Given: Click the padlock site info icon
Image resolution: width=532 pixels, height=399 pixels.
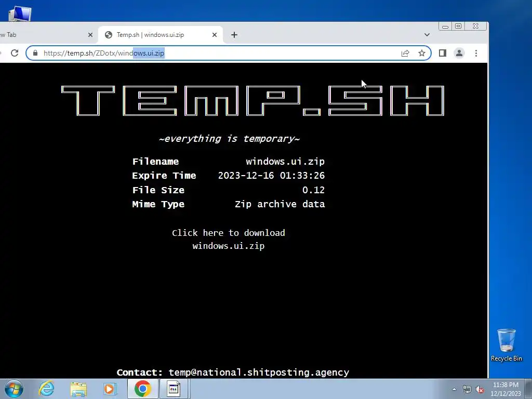Looking at the screenshot, I should coord(35,53).
